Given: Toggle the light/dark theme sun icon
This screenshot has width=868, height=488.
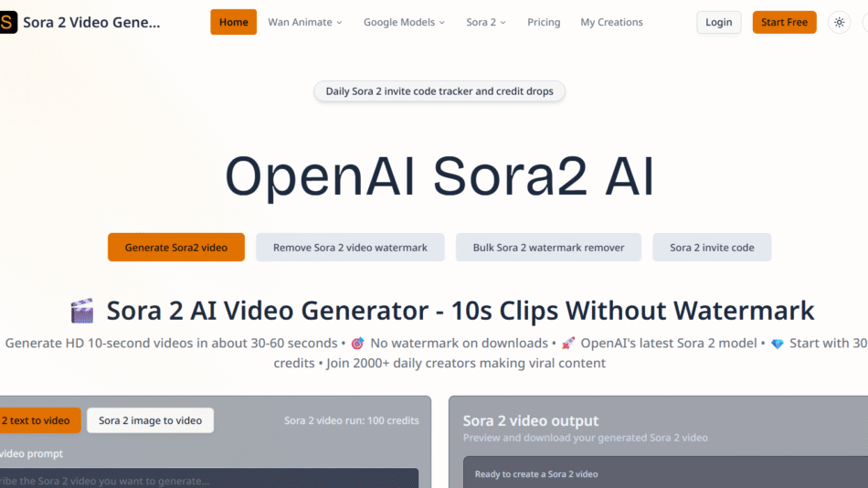Looking at the screenshot, I should [x=839, y=22].
